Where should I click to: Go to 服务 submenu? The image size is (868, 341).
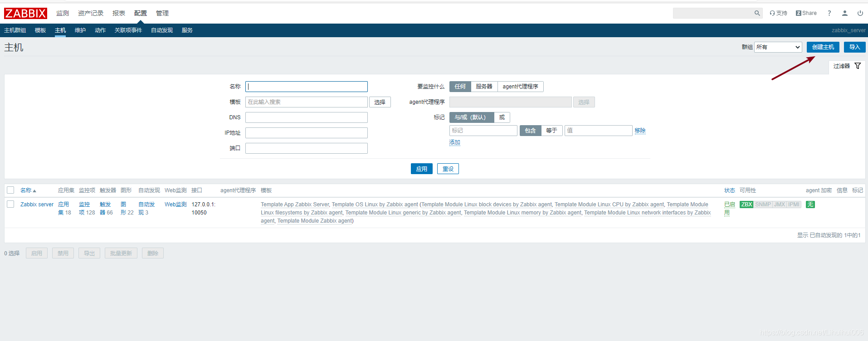tap(187, 30)
